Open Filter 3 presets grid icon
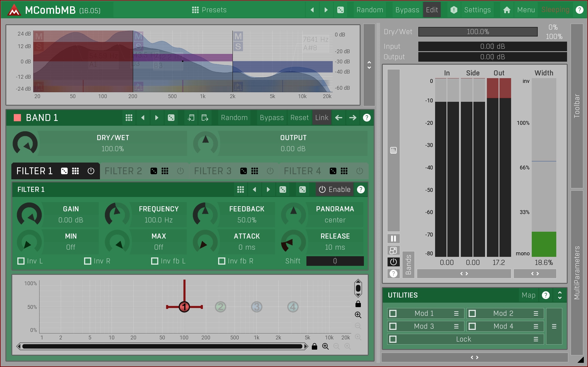The image size is (588, 367). pyautogui.click(x=255, y=171)
